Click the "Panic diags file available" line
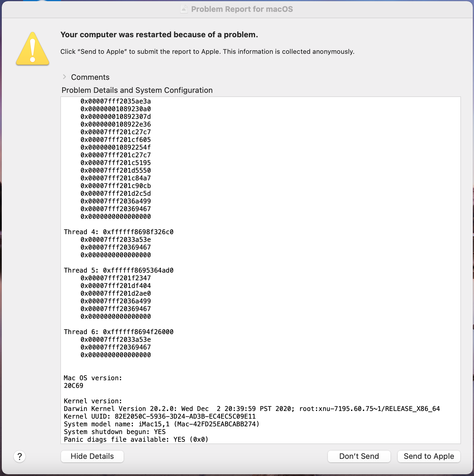 (136, 439)
